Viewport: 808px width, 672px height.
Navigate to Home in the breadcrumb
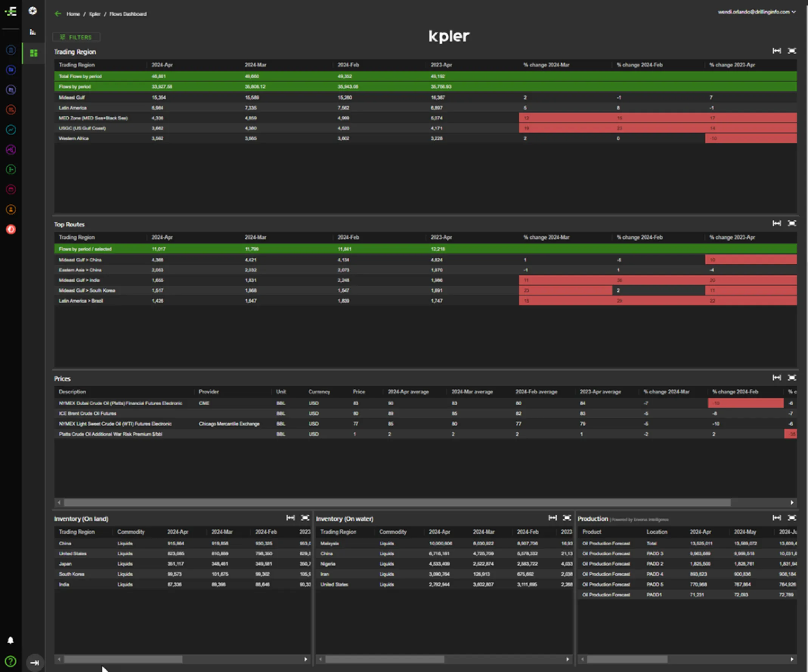pos(73,14)
